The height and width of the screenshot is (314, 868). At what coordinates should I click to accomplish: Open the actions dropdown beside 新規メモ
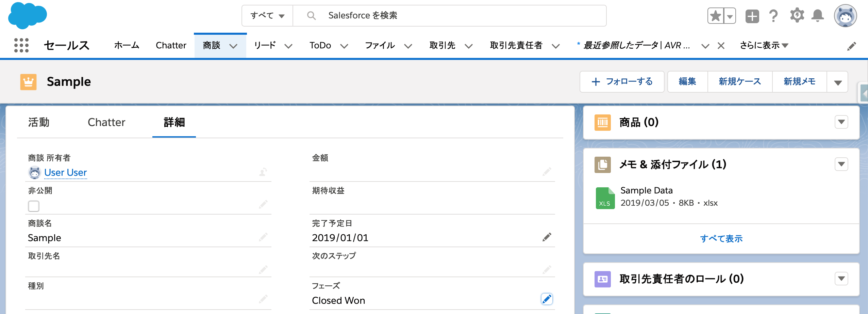tap(838, 81)
